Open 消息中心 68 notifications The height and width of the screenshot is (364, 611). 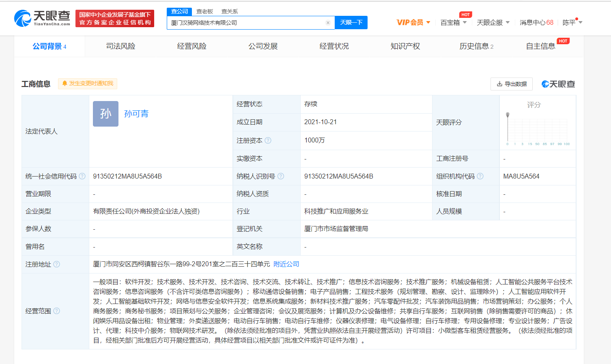[x=536, y=22]
